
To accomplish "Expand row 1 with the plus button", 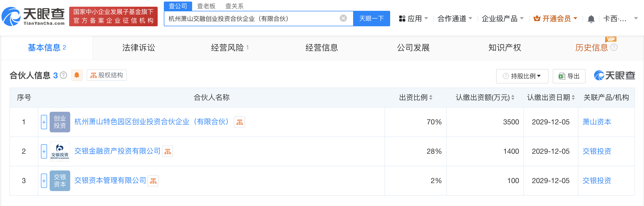I will pyautogui.click(x=44, y=122).
